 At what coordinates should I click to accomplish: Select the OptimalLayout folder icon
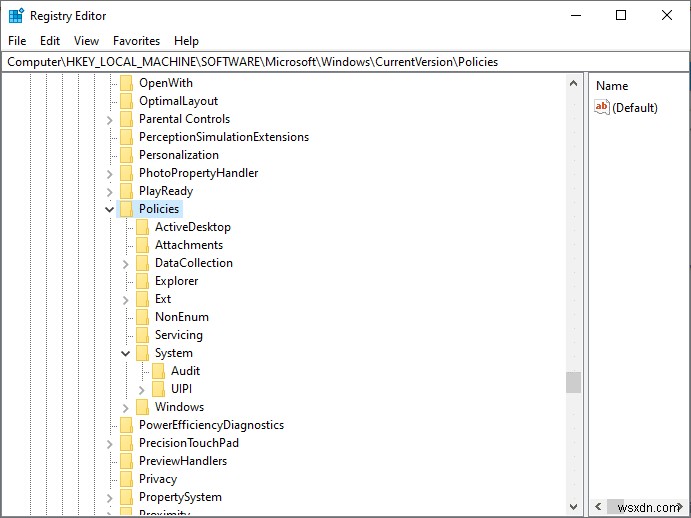point(126,101)
